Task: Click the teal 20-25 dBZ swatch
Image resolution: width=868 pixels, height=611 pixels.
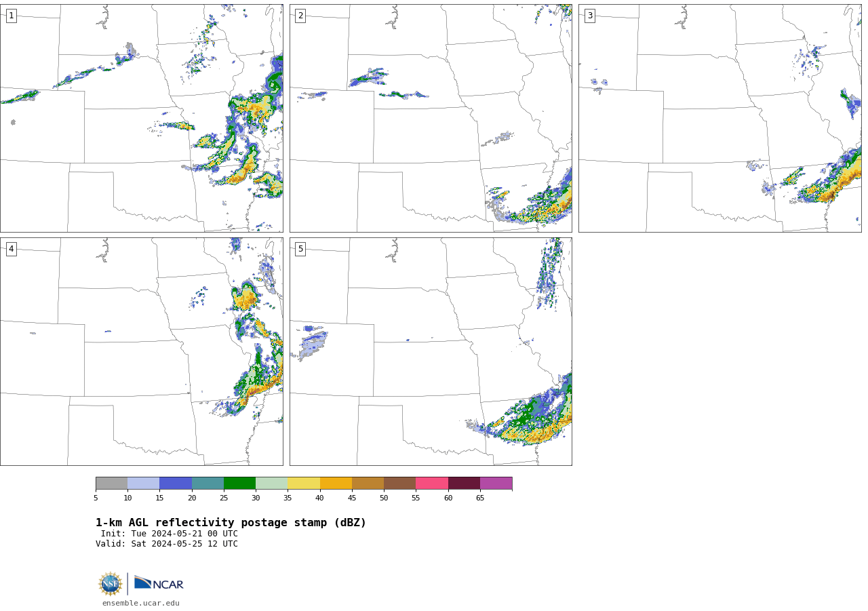Action: click(208, 484)
